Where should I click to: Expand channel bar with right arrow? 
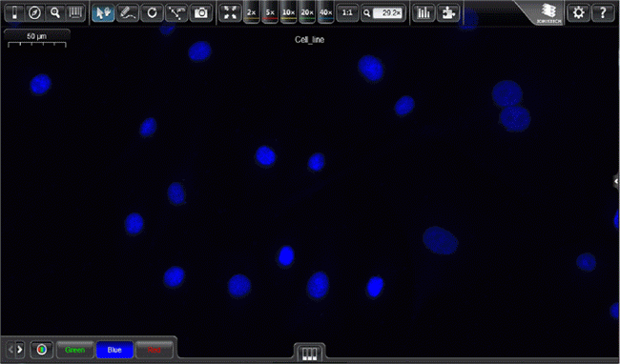click(x=19, y=350)
